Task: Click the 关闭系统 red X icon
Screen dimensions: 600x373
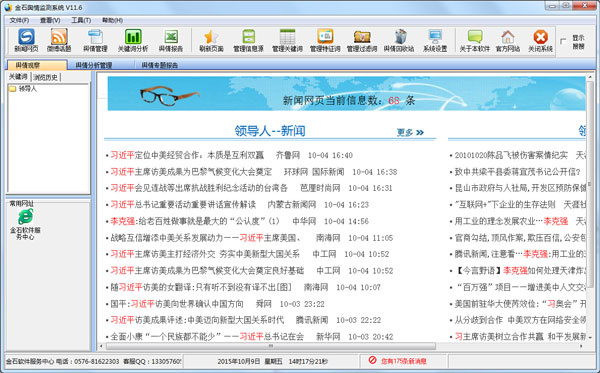Action: tap(540, 40)
